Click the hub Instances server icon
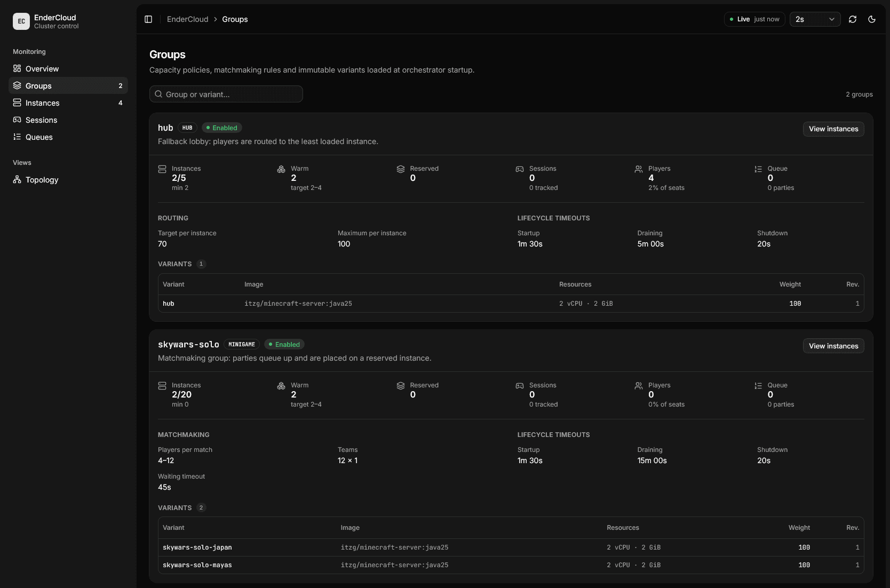The height and width of the screenshot is (588, 890). point(162,169)
